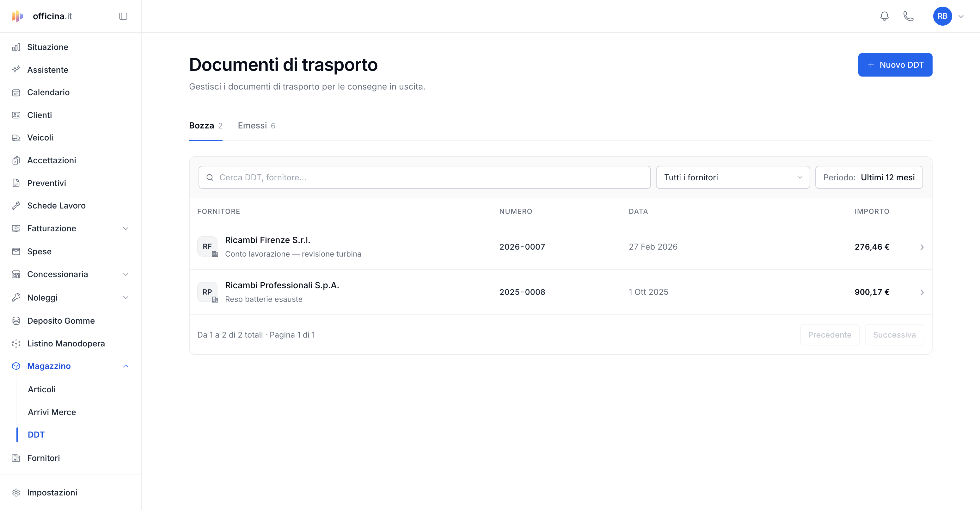This screenshot has height=510, width=980.
Task: Open the Ricambi Firenze S.r.l. row arrow
Action: [922, 247]
